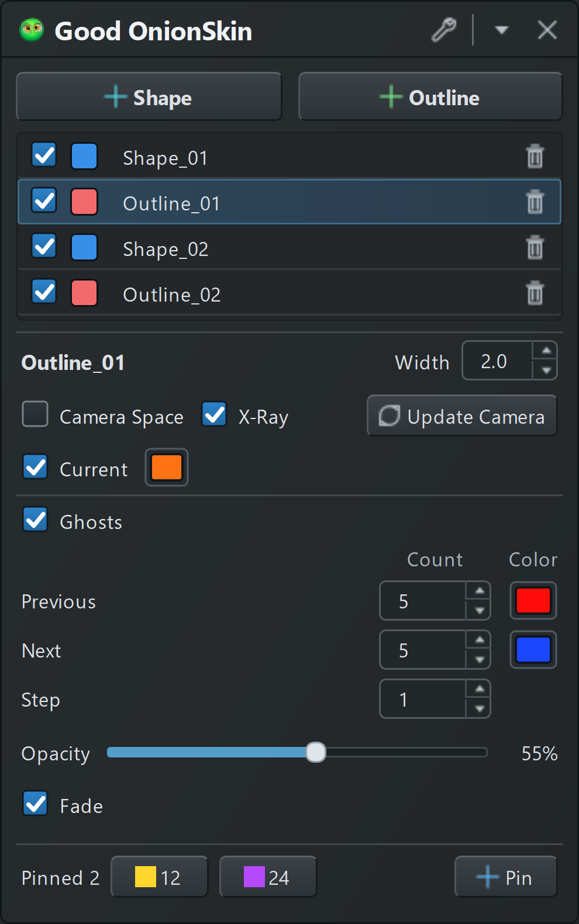579x924 pixels.
Task: Decrease Width with the down arrow
Action: point(546,371)
